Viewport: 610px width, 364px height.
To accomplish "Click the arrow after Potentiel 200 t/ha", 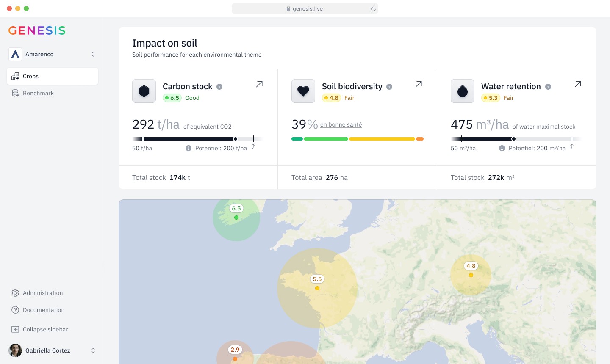I will click(252, 146).
